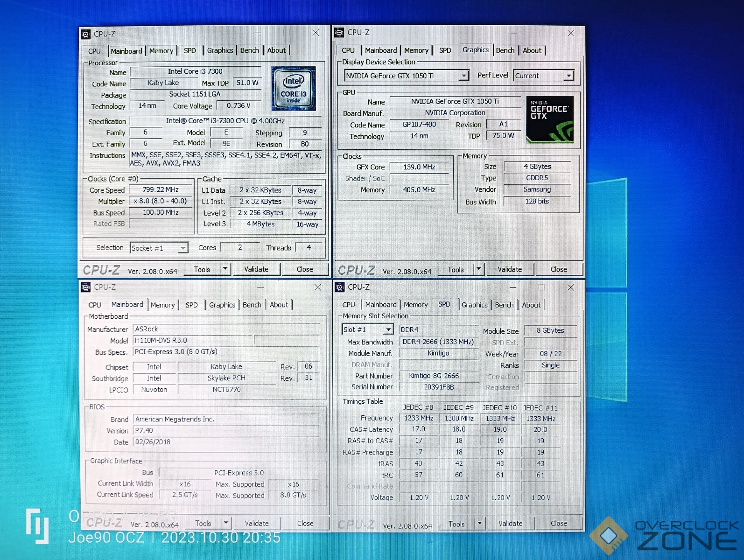
Task: Click the CPU-Z app icon in Mainboard window title
Action: [86, 287]
